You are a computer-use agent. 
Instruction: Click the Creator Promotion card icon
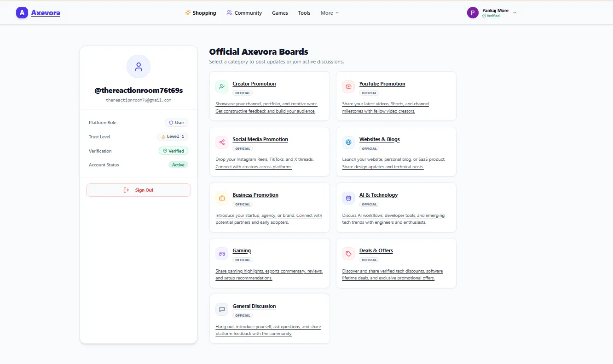pyautogui.click(x=222, y=87)
